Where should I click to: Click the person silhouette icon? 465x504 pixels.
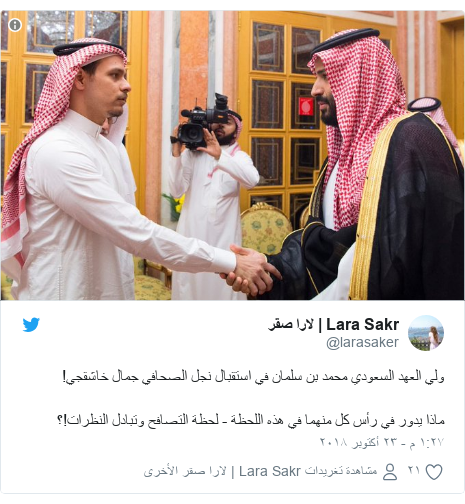[390, 472]
